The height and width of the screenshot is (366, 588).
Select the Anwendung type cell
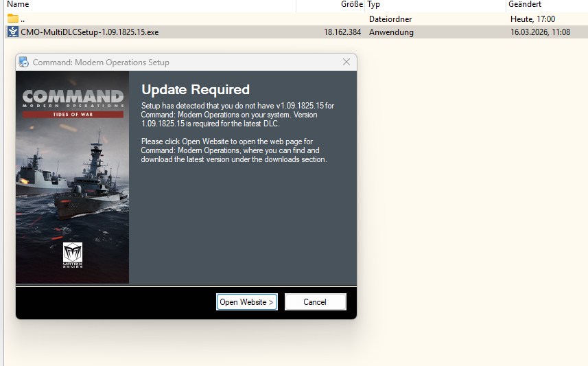(x=391, y=32)
